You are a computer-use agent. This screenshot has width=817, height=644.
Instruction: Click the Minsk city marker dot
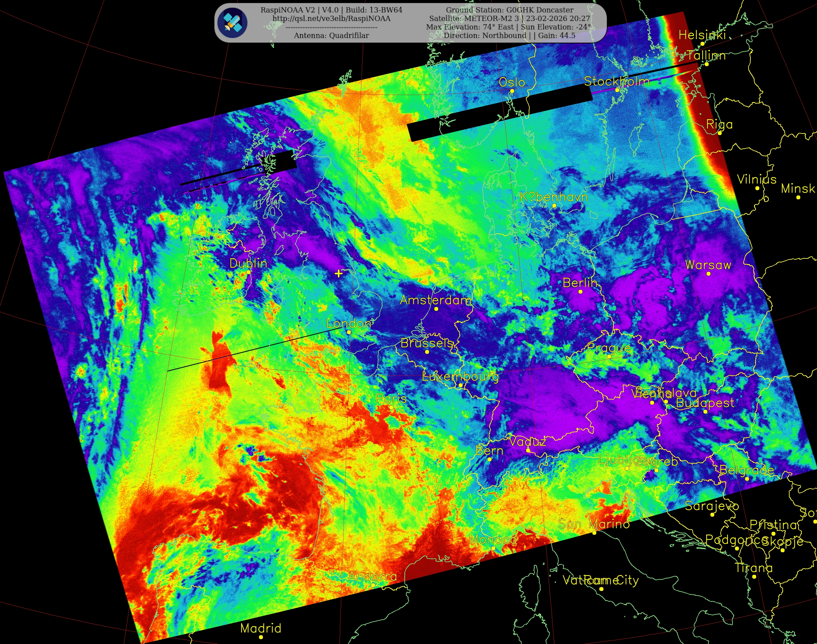(798, 197)
